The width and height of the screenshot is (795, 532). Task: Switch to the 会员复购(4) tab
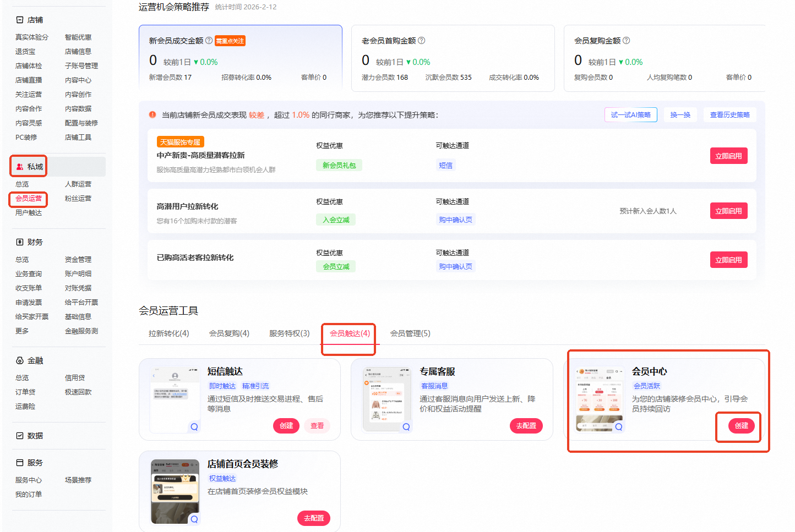coord(229,333)
